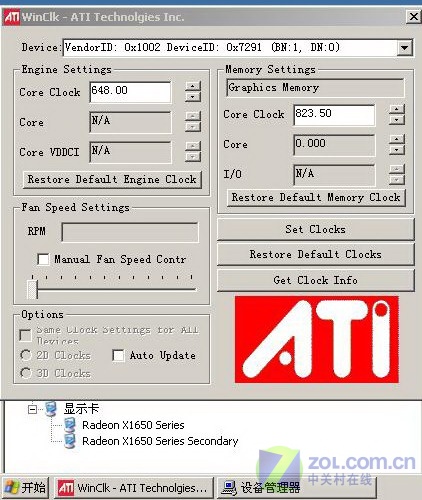This screenshot has height=500, width=422.
Task: Enable Manual Fan Speed Control checkbox
Action: (43, 259)
